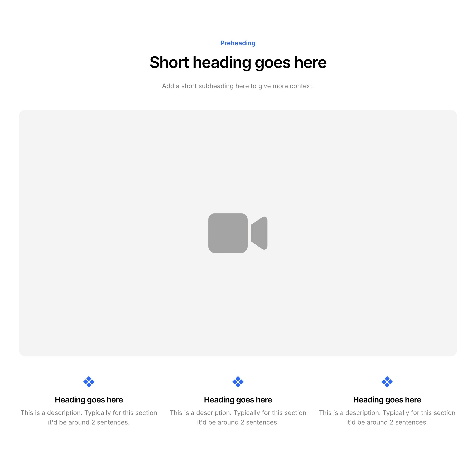476x465 pixels.
Task: Click first line of right column description
Action: click(x=387, y=413)
